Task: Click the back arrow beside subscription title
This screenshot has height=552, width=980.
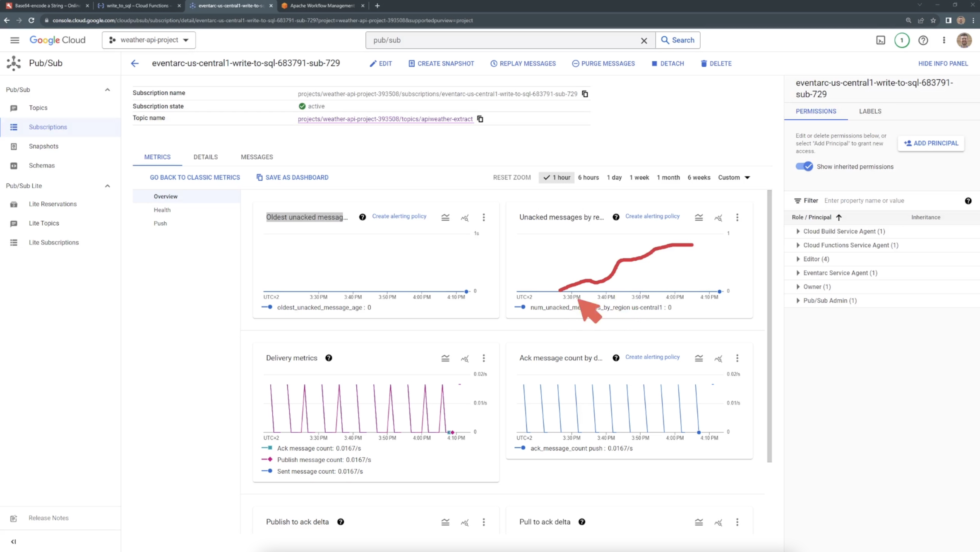Action: [x=135, y=63]
